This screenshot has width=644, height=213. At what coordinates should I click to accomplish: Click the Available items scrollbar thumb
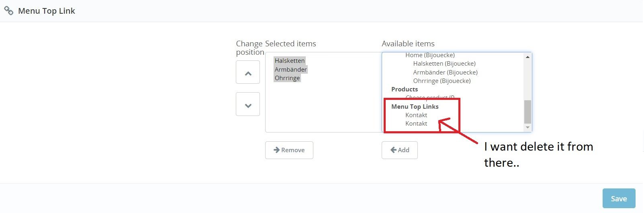[x=527, y=112]
